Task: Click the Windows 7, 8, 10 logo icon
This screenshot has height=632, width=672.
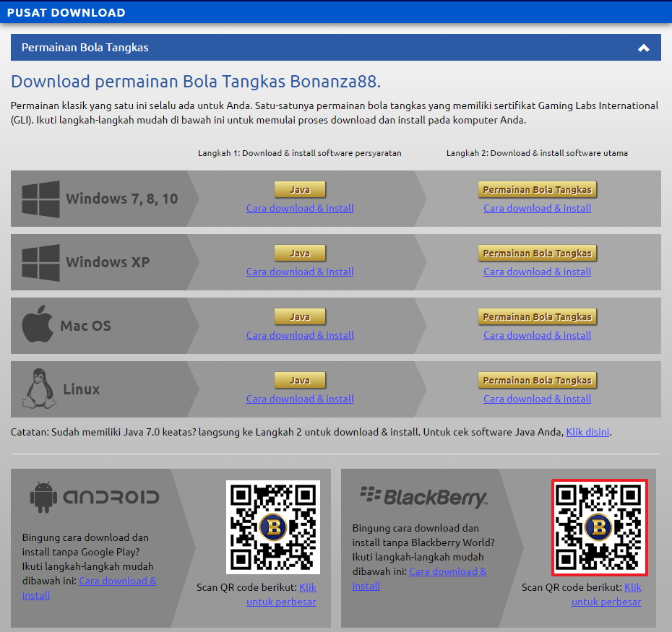Action: (x=40, y=199)
